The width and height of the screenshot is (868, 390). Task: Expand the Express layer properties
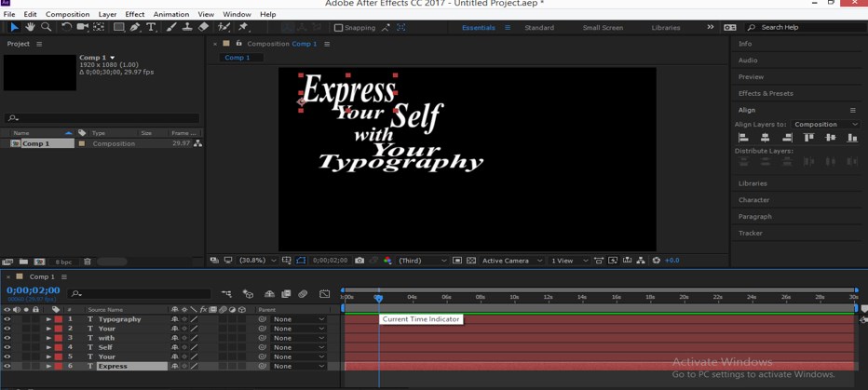coord(48,366)
